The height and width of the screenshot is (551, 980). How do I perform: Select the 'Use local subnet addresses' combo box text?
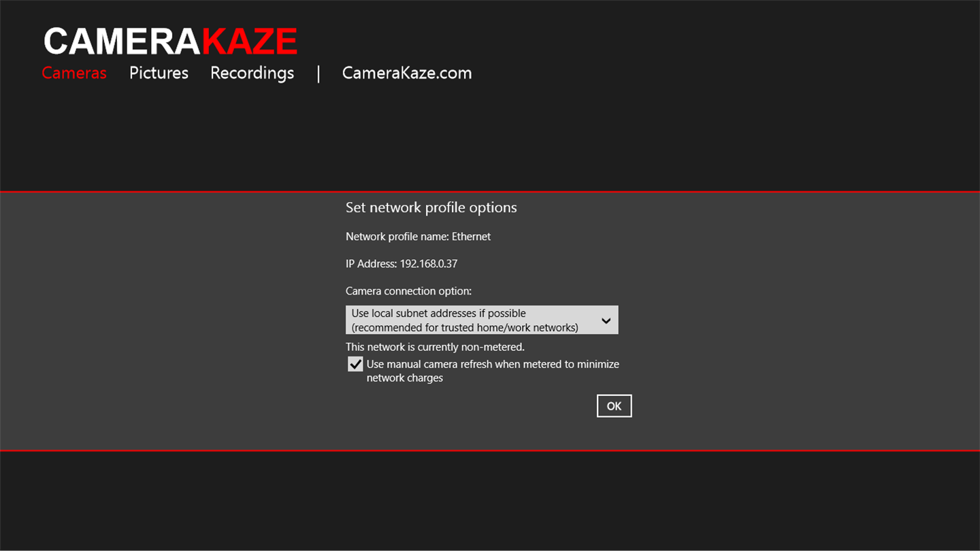[x=438, y=314]
